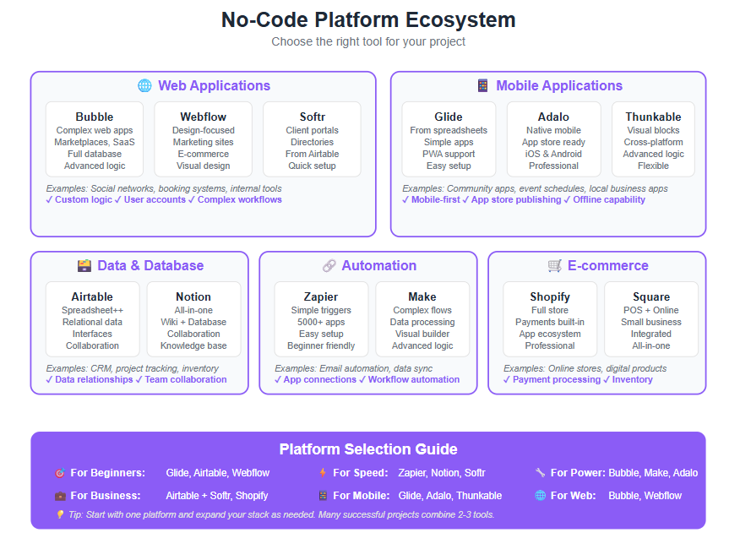Select the Webflow platform card
This screenshot has width=740, height=560.
[204, 139]
